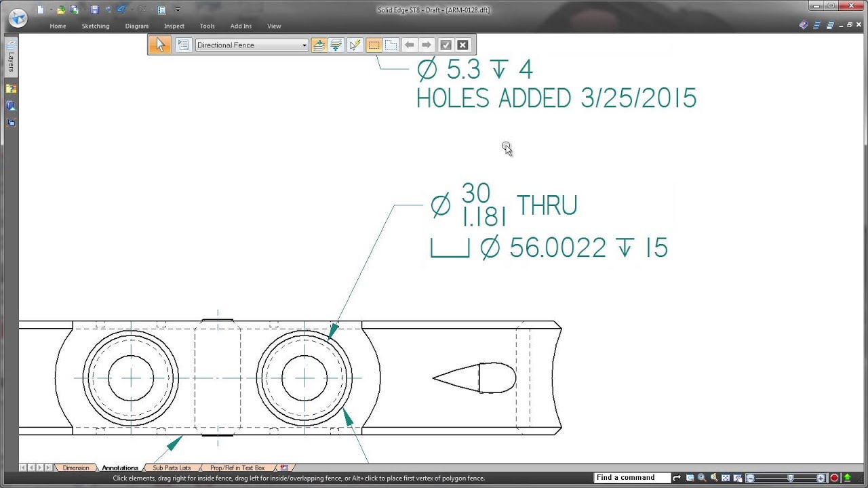Go to next sheet tab arrow
The image size is (868, 488).
tap(39, 468)
